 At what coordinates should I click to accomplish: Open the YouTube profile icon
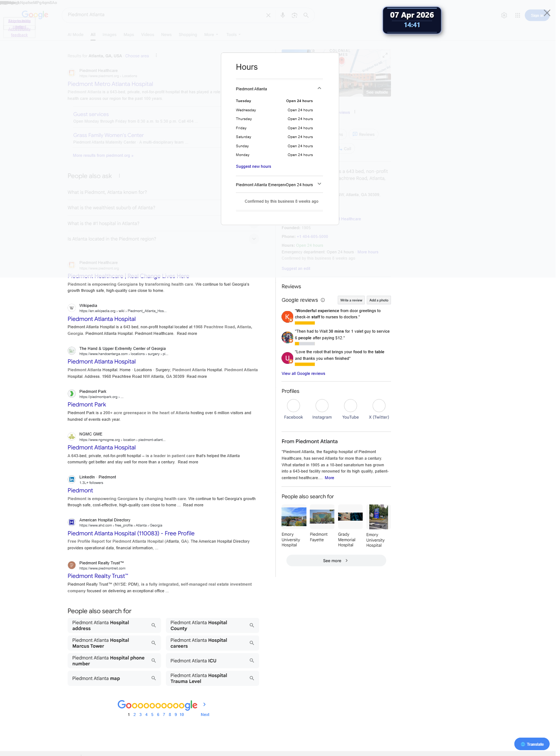pyautogui.click(x=350, y=406)
